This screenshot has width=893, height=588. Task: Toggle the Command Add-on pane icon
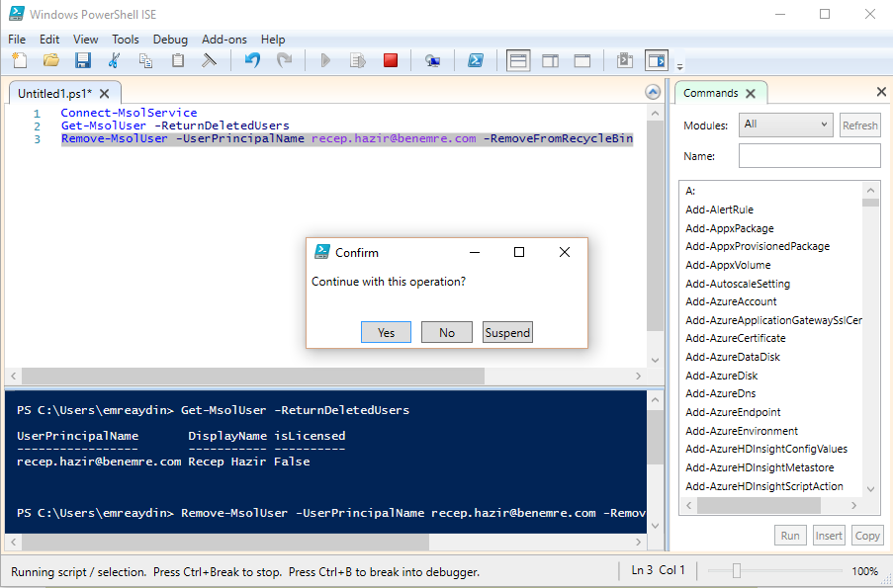[x=657, y=60]
